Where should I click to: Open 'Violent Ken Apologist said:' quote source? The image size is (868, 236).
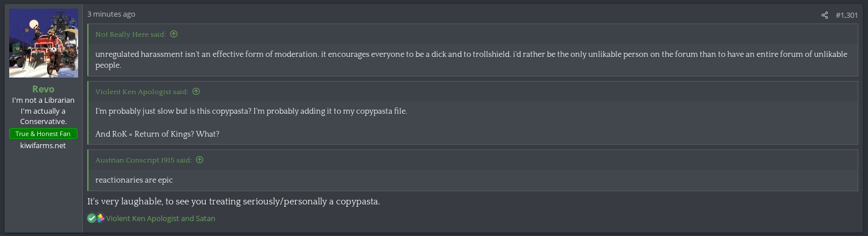click(142, 91)
